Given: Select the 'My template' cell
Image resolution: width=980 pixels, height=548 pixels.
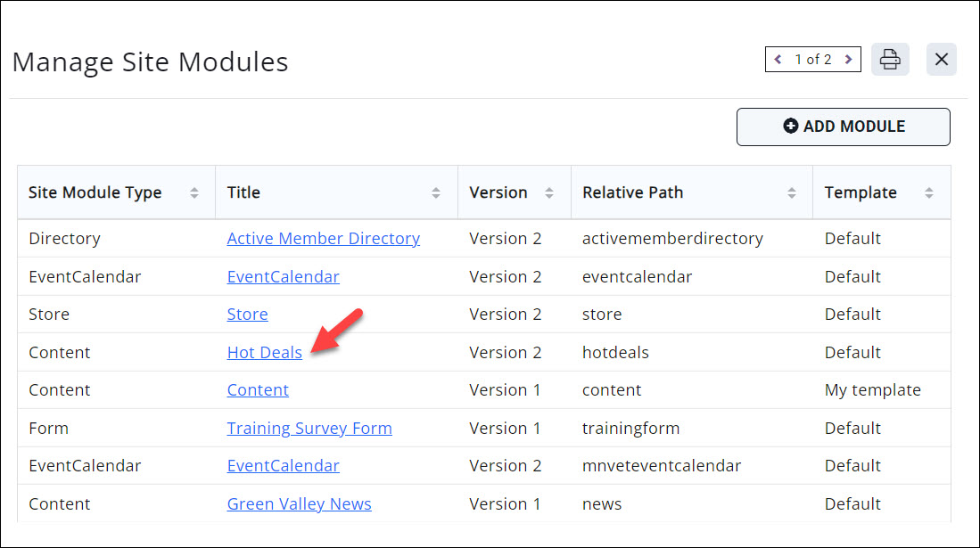Looking at the screenshot, I should point(872,390).
